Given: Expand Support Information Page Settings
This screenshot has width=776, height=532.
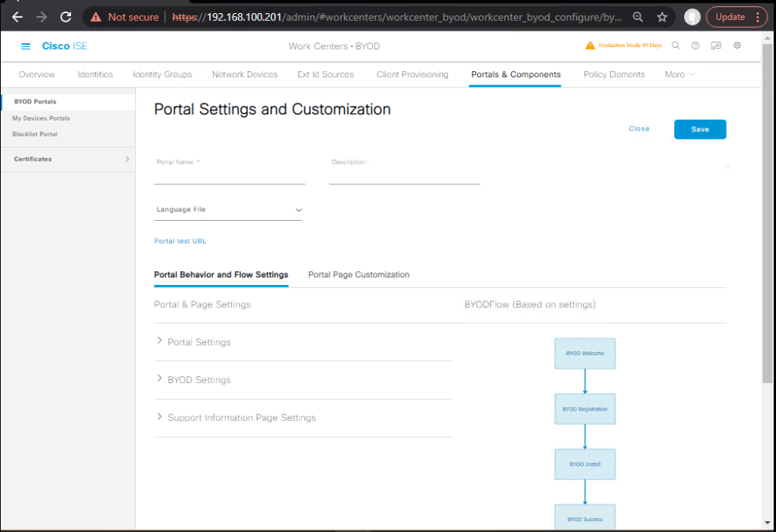Looking at the screenshot, I should (x=159, y=416).
